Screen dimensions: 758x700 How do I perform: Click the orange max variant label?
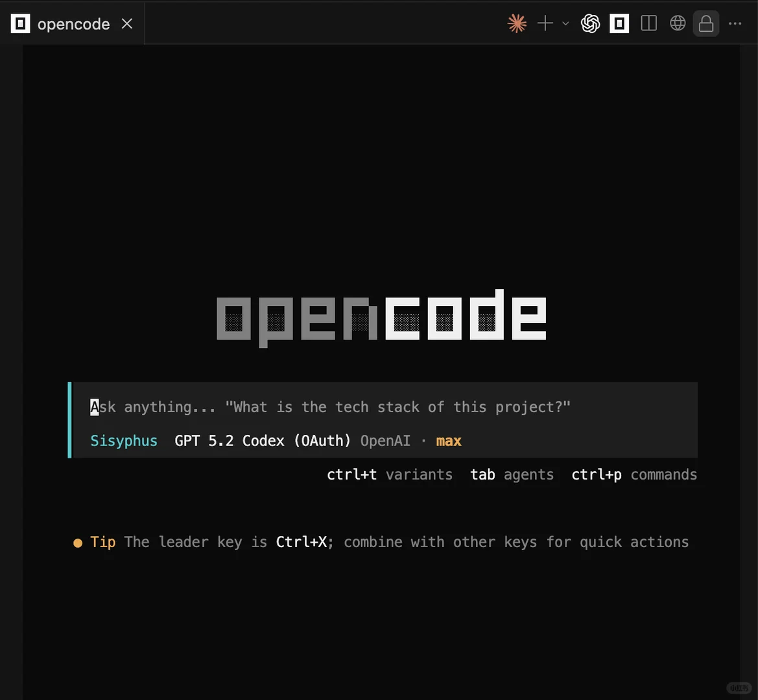(449, 441)
